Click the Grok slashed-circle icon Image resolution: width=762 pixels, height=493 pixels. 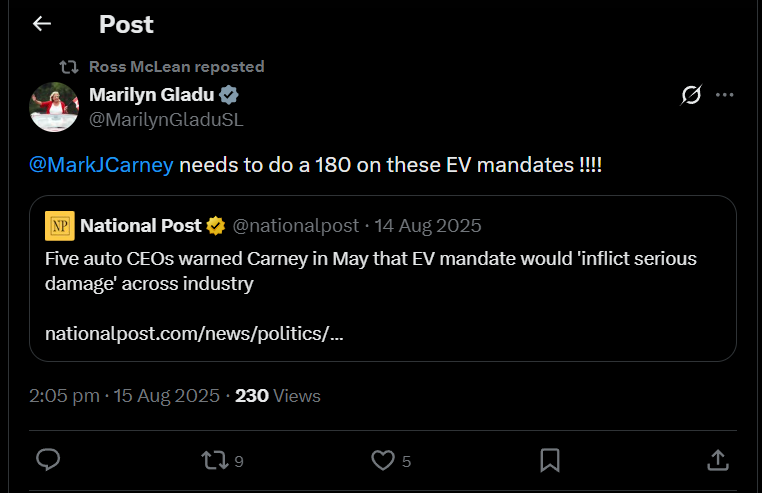click(691, 95)
